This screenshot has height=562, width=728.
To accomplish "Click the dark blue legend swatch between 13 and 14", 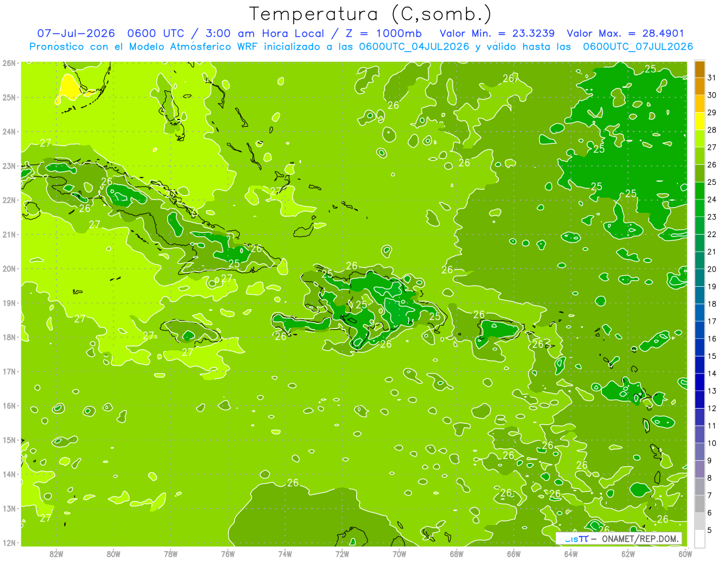I will [699, 382].
